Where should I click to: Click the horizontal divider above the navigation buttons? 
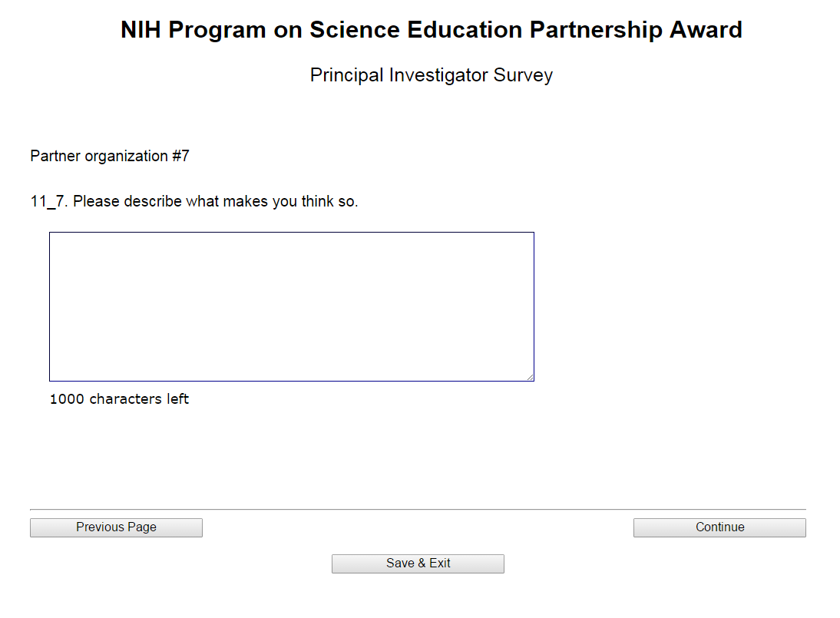(418, 509)
